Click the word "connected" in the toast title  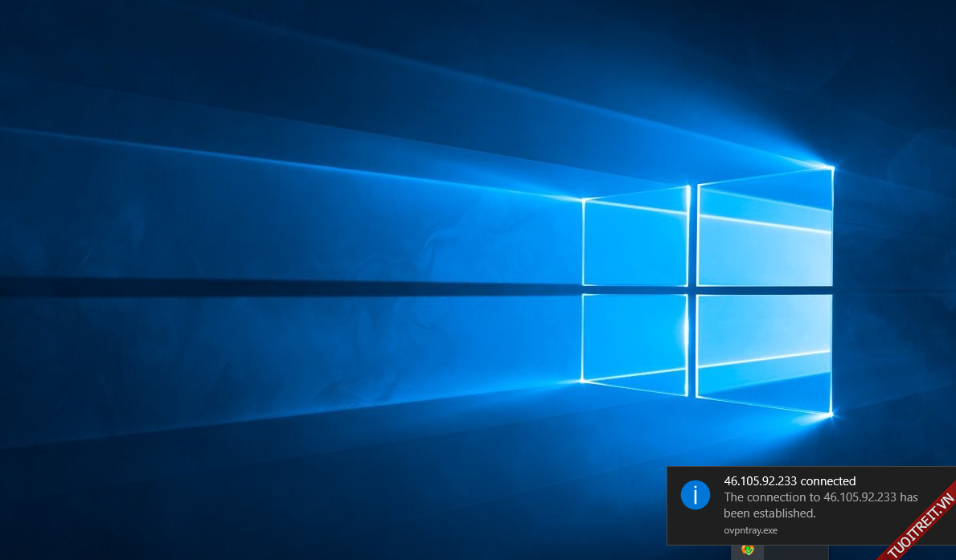point(828,481)
